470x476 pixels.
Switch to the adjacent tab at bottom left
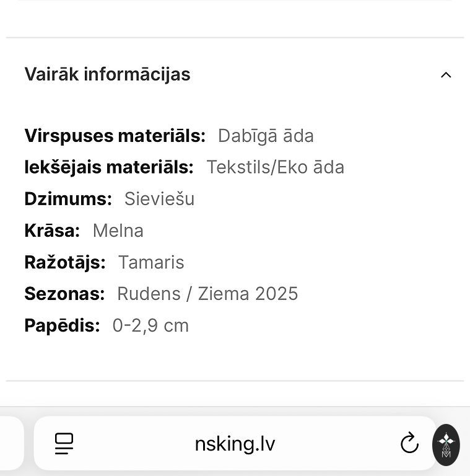click(x=11, y=443)
